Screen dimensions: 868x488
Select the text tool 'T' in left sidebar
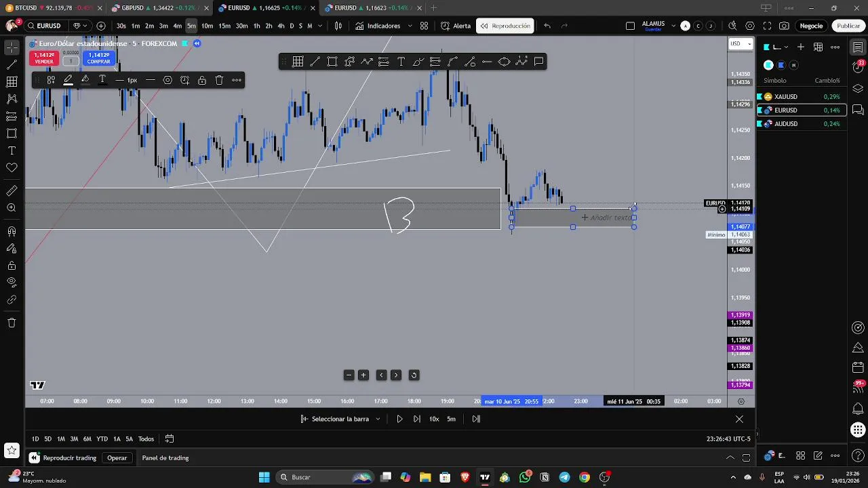pos(12,150)
